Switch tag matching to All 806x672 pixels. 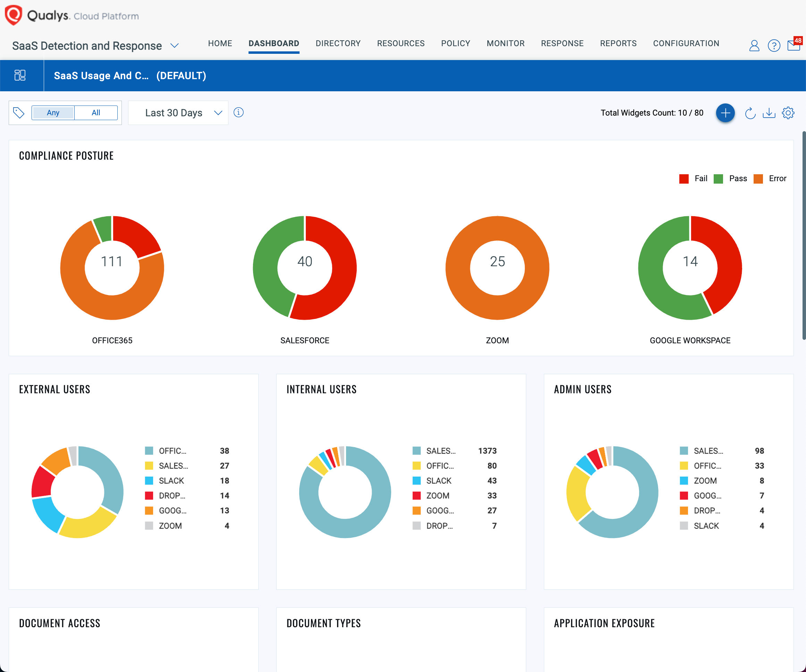click(96, 112)
